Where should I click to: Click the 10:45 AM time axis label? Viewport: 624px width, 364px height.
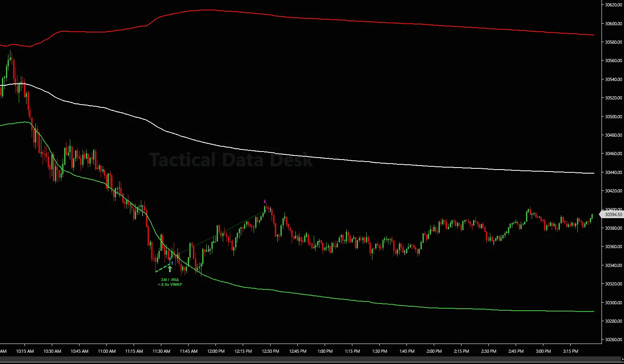pyautogui.click(x=79, y=351)
